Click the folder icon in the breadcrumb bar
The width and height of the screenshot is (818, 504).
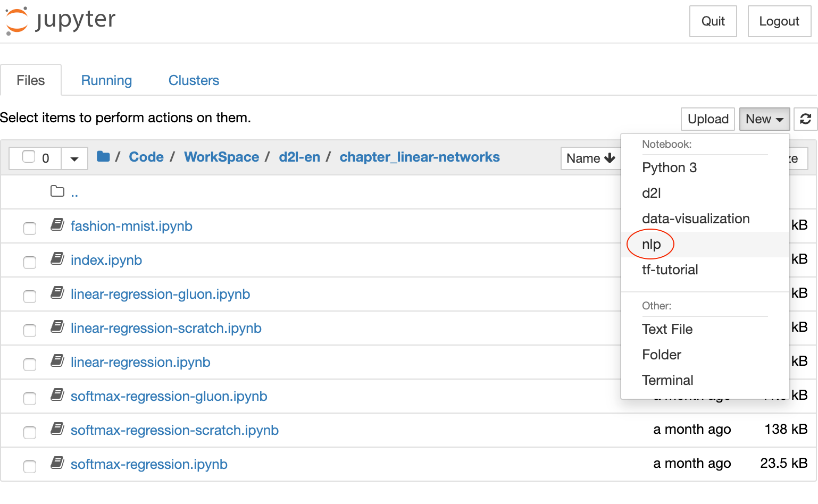tap(103, 156)
